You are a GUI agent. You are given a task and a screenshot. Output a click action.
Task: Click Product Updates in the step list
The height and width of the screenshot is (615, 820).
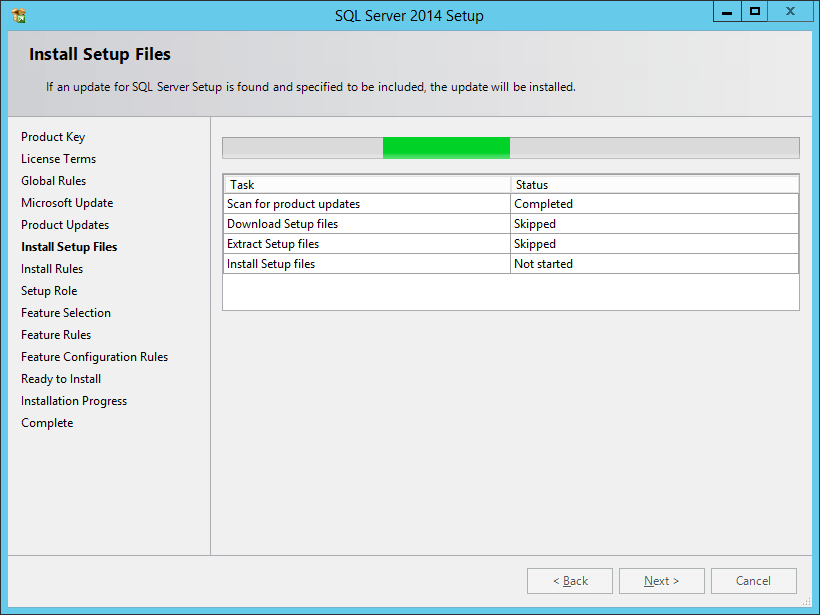(x=65, y=225)
